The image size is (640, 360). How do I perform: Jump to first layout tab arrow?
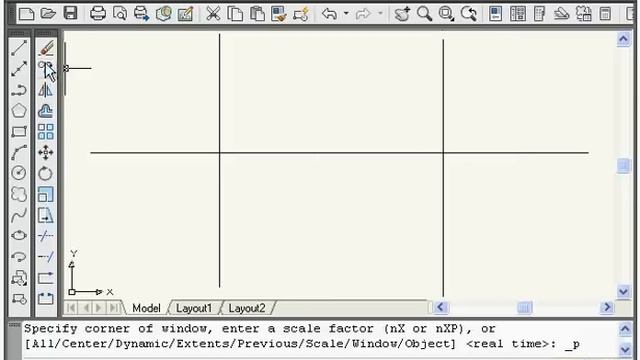coord(71,307)
